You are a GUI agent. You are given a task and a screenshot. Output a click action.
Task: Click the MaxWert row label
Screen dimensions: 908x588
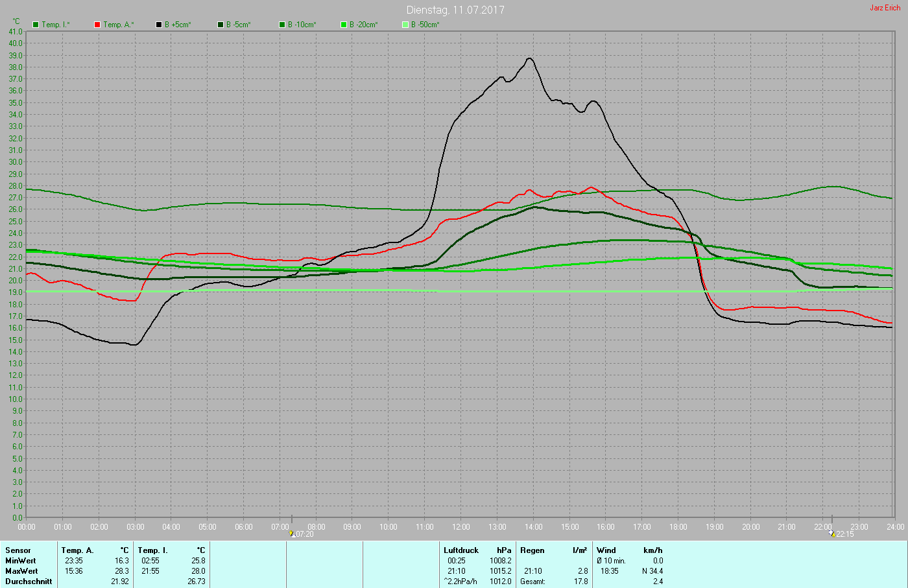point(21,571)
